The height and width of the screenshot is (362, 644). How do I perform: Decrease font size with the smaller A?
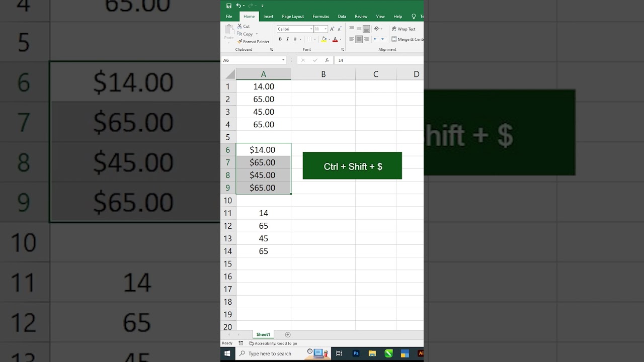[340, 29]
